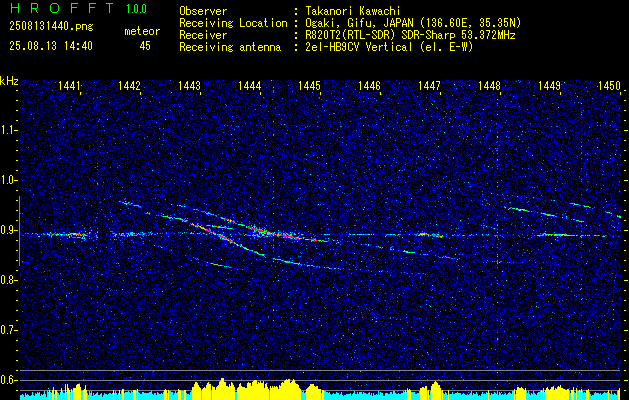Click the 2el-HB9CV Vertical antenna text
The height and width of the screenshot is (400, 629).
click(x=389, y=47)
